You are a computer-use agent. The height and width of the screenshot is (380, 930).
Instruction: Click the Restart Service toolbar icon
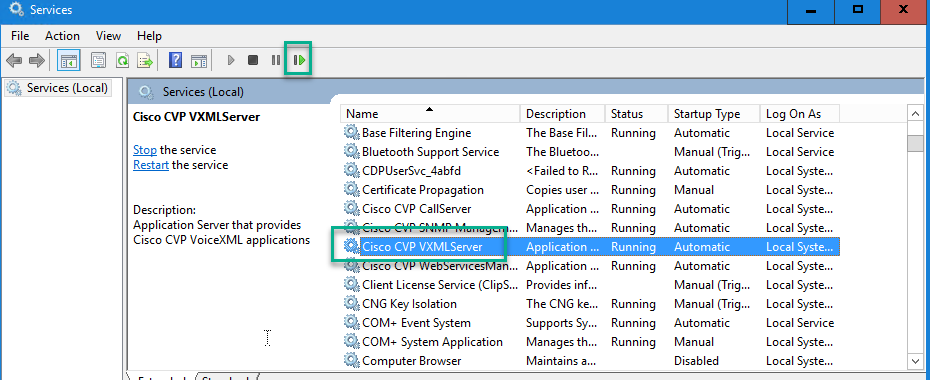coord(300,60)
